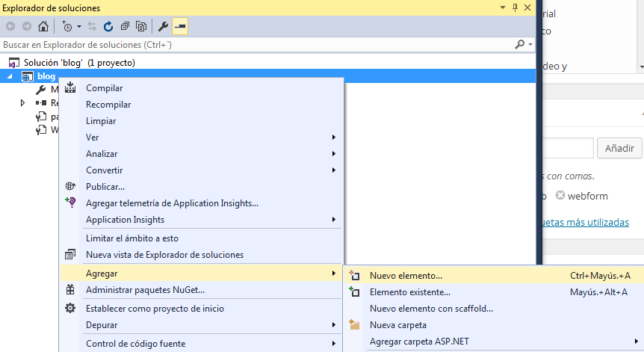Click the Show All Files icon
The width and height of the screenshot is (644, 352).
tap(140, 26)
